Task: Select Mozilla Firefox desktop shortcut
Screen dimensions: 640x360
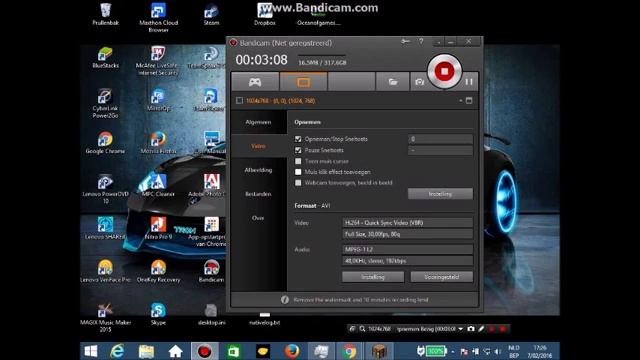Action: (x=158, y=143)
